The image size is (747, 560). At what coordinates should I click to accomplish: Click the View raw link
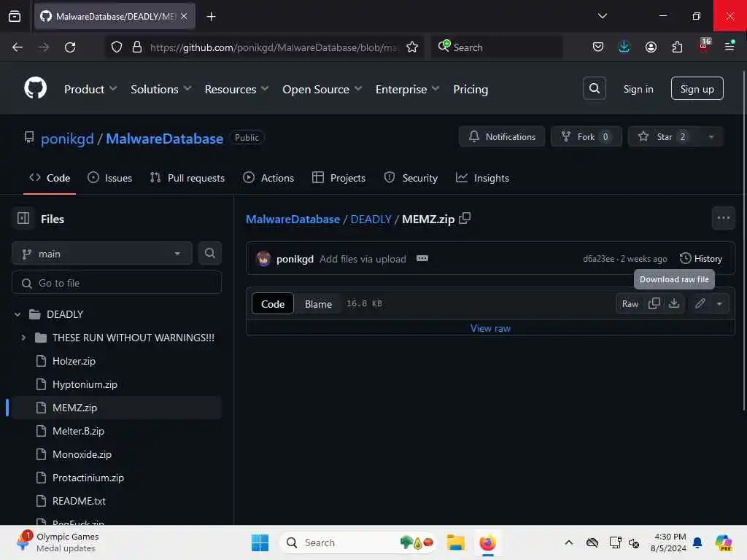click(x=490, y=328)
